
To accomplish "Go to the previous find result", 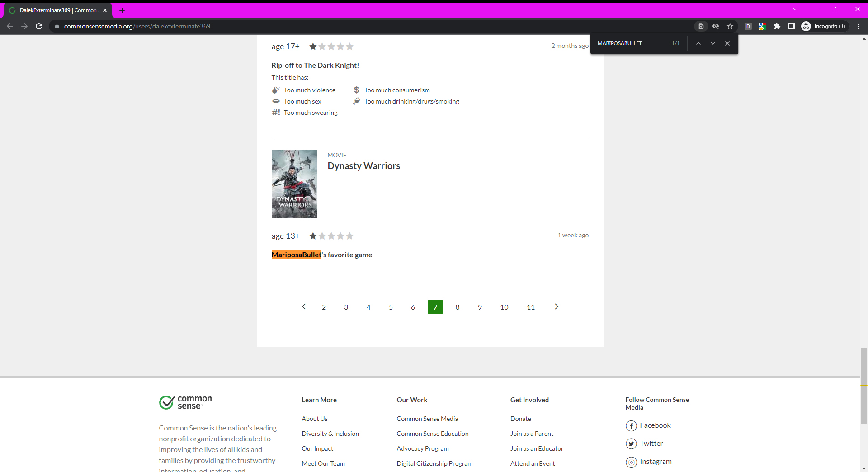I will pos(698,43).
